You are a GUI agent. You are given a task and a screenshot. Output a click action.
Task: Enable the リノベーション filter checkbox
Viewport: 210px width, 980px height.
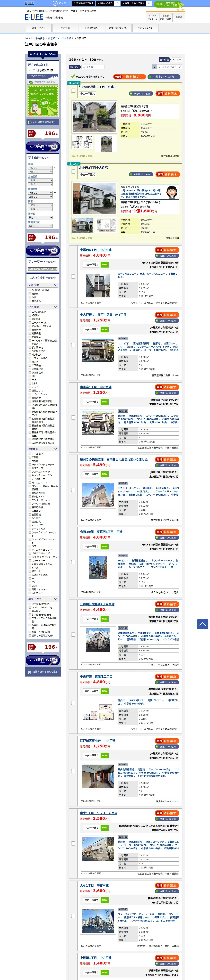tap(30, 394)
